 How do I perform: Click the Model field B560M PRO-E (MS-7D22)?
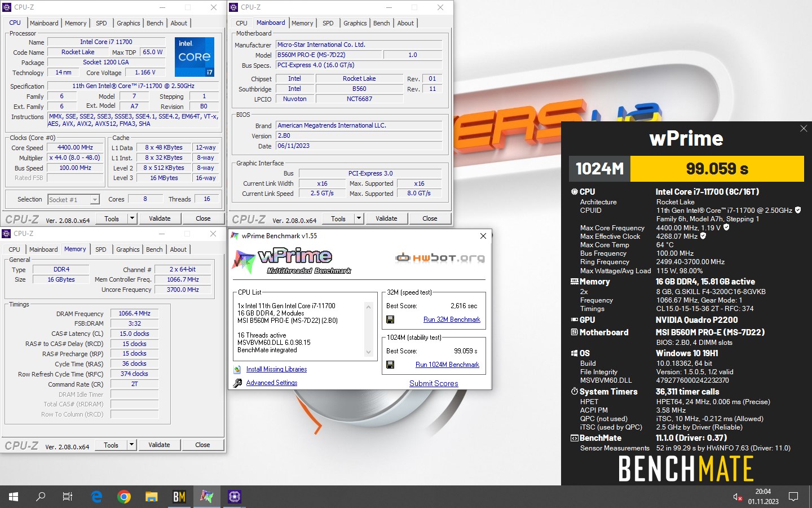click(328, 55)
